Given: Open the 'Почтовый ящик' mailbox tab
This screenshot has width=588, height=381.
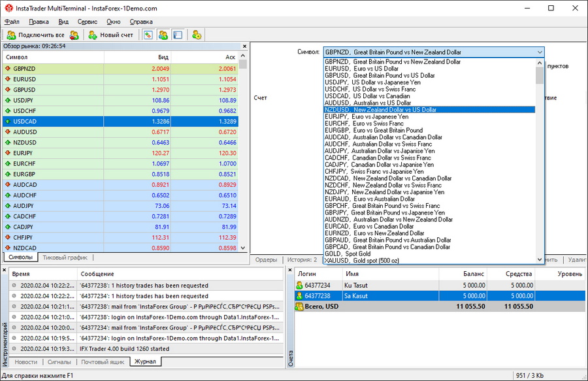Looking at the screenshot, I should click(102, 361).
